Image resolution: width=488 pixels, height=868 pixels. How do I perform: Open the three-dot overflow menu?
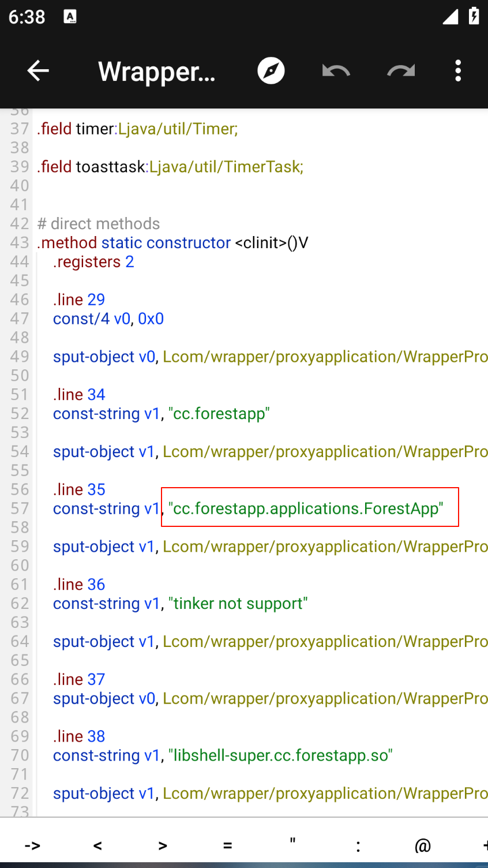coord(458,71)
